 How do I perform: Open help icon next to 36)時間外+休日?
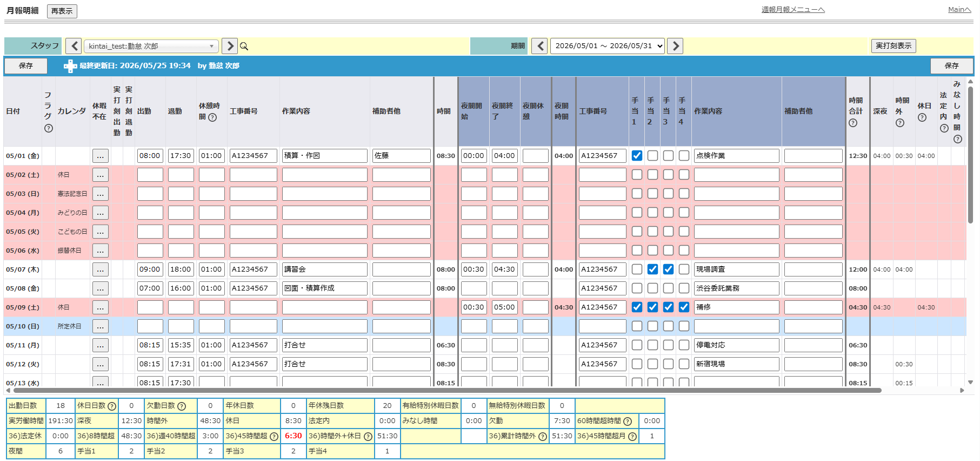tap(368, 437)
